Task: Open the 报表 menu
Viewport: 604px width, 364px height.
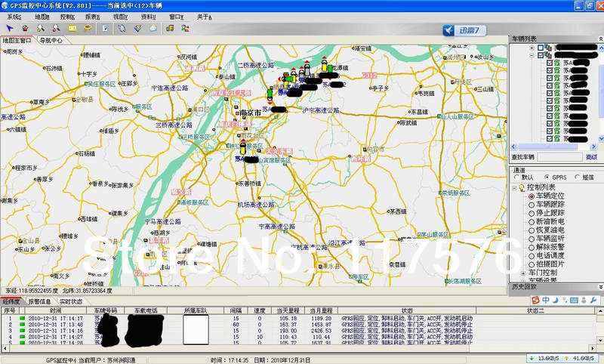Action: tap(92, 17)
